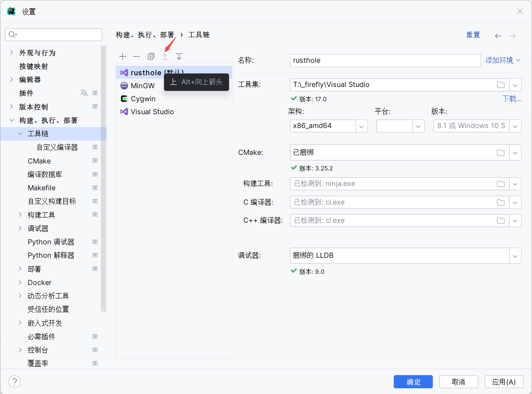The width and height of the screenshot is (532, 394).
Task: 选择工具链列表中的 MinGW
Action: pos(142,86)
